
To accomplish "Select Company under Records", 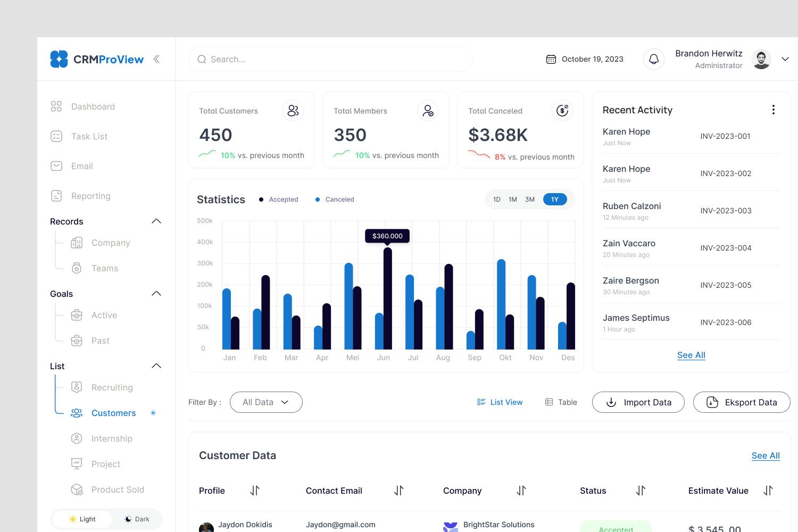I will [x=101, y=243].
